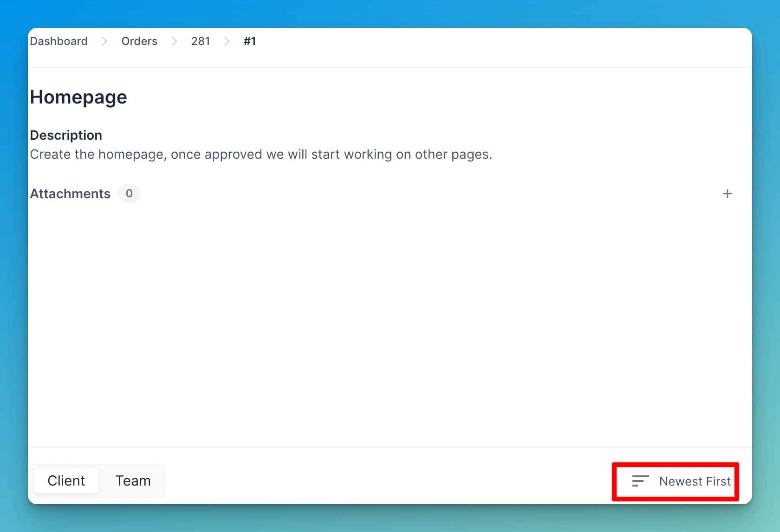
Task: Expand the Attachments section label
Action: point(70,194)
